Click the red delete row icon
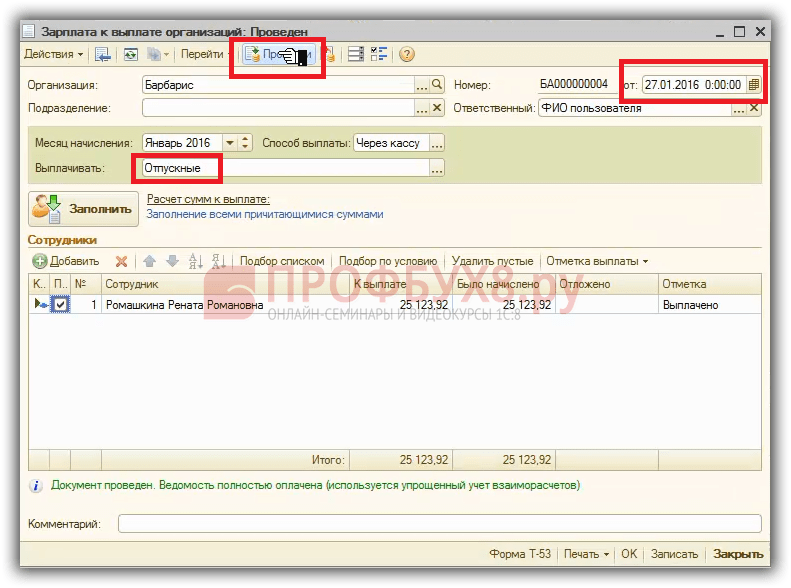 (x=121, y=261)
